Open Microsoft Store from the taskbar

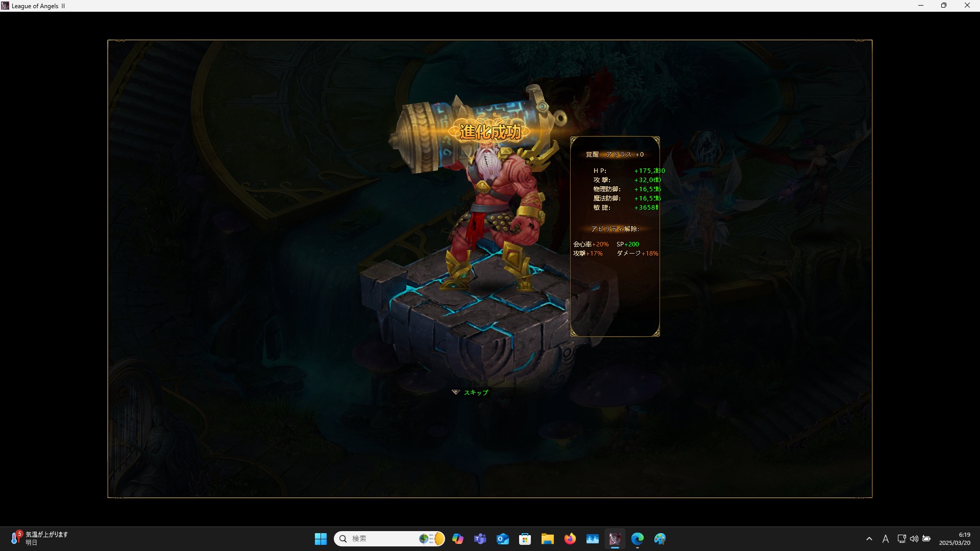[x=525, y=539]
